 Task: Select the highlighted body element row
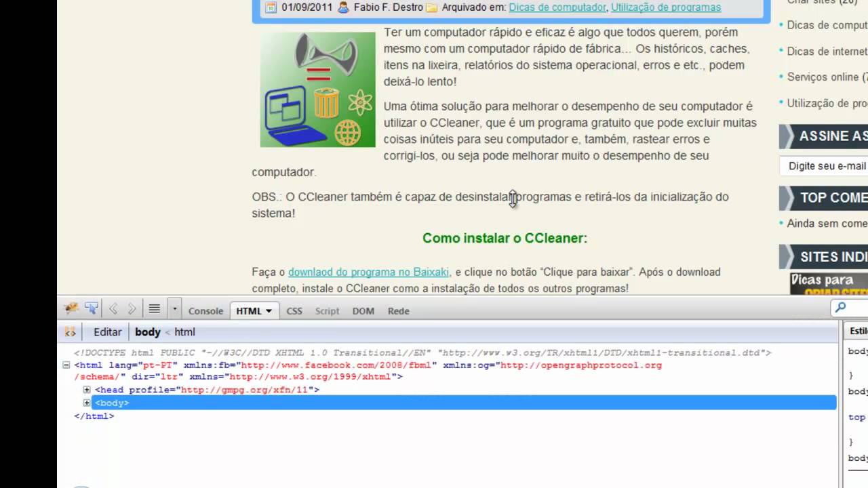click(x=464, y=403)
